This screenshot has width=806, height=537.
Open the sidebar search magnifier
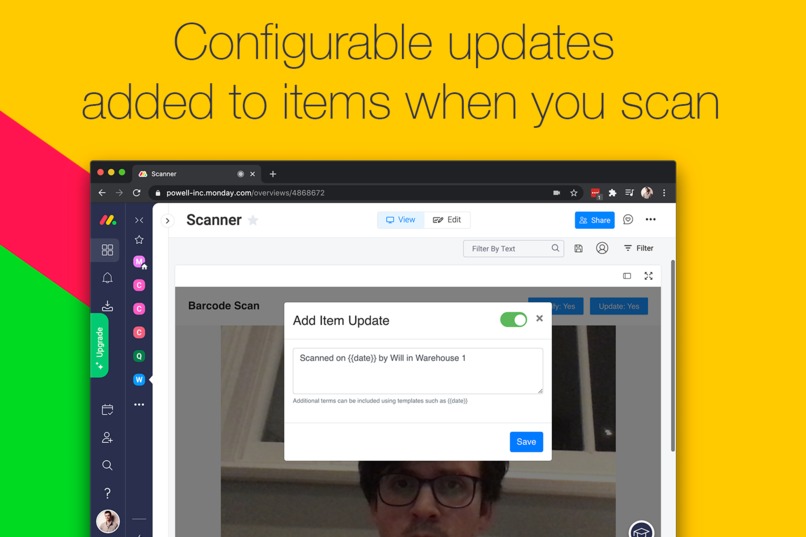(x=107, y=465)
